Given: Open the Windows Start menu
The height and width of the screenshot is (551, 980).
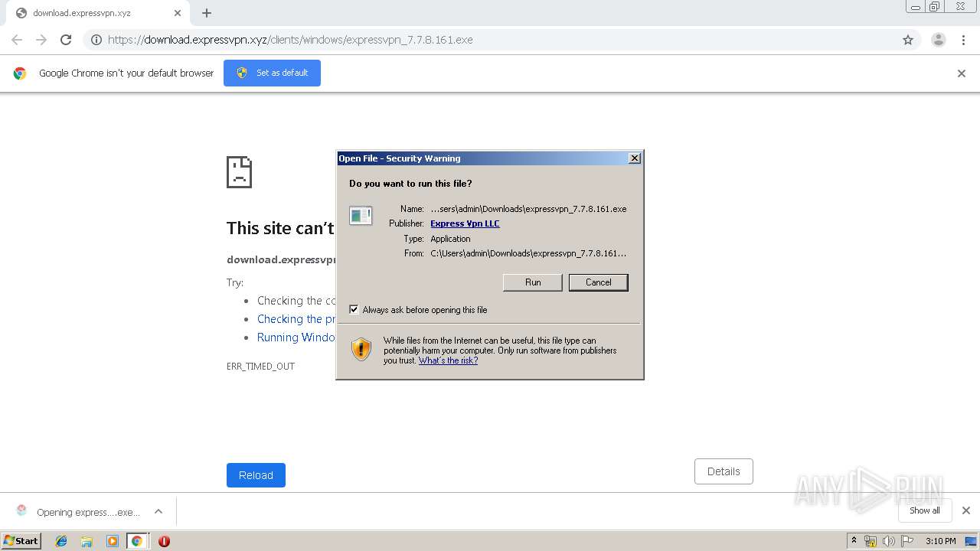Looking at the screenshot, I should [x=21, y=540].
